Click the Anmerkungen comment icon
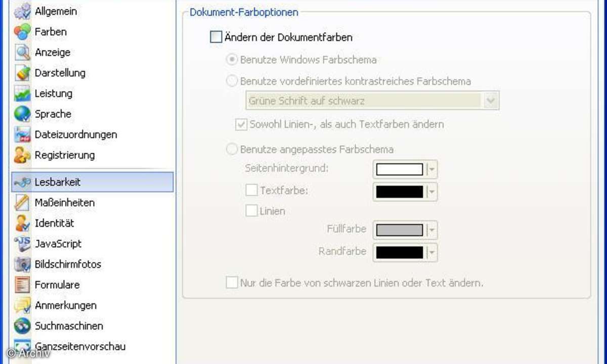Image resolution: width=607 pixels, height=364 pixels. 22,305
